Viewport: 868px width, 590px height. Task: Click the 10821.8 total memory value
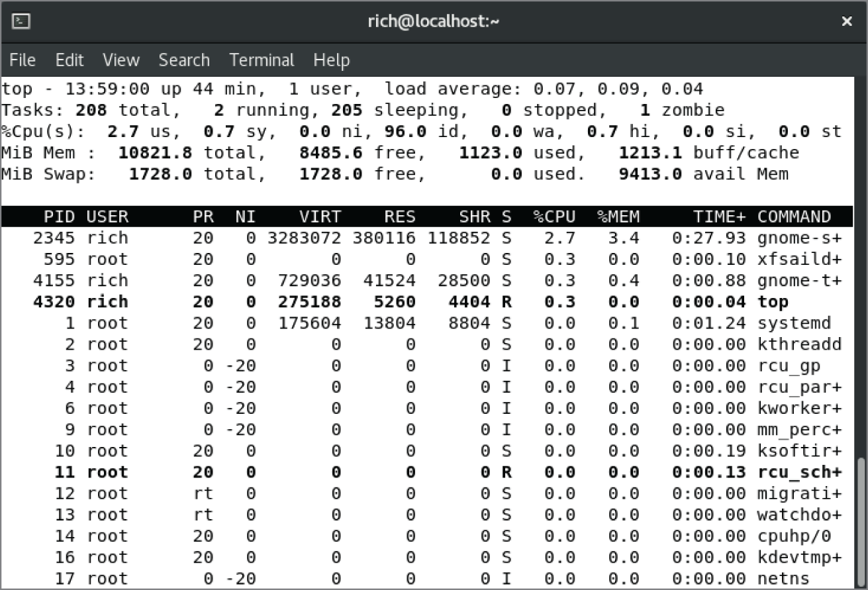click(155, 153)
